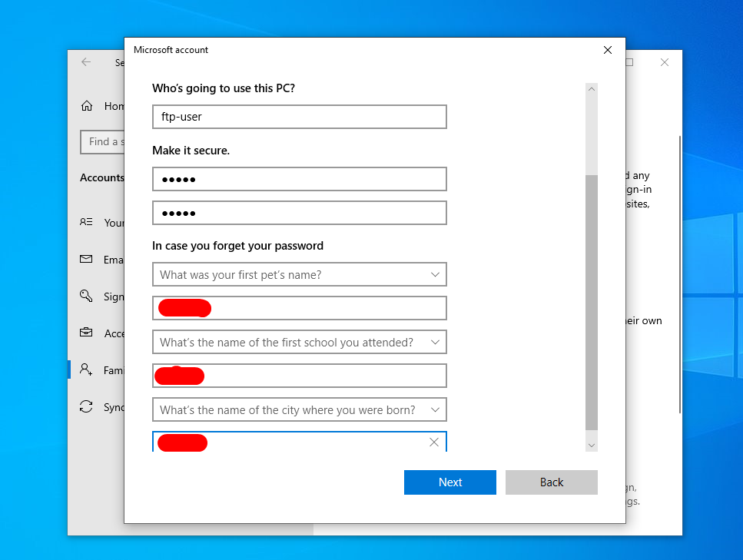This screenshot has height=560, width=743.
Task: Clear the city answer field with X
Action: [433, 442]
